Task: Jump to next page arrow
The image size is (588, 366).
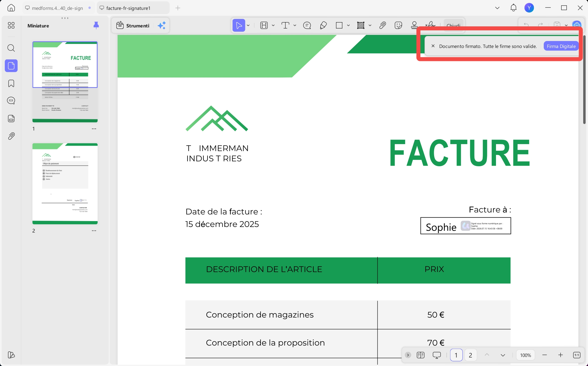Action: 503,355
